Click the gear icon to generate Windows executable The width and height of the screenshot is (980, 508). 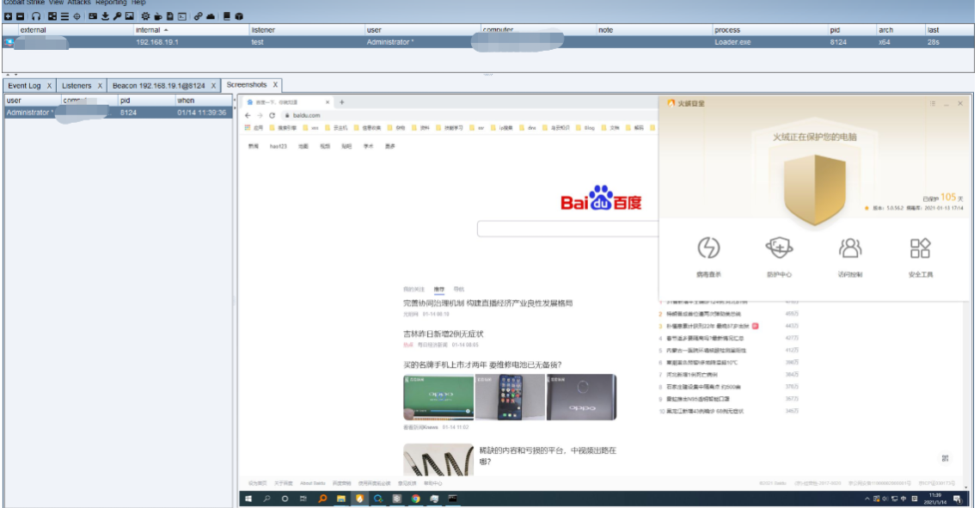[x=145, y=16]
